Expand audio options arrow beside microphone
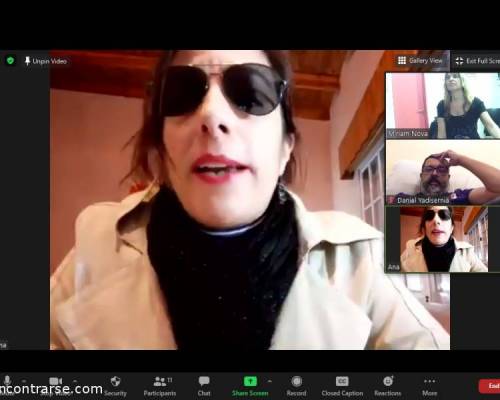 24,380
